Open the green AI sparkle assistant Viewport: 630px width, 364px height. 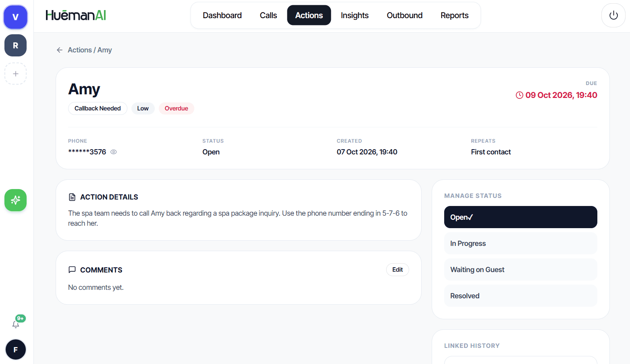coord(15,200)
